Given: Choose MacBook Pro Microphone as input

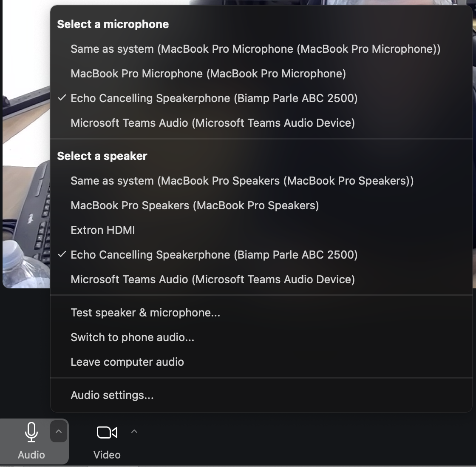Looking at the screenshot, I should (261, 74).
